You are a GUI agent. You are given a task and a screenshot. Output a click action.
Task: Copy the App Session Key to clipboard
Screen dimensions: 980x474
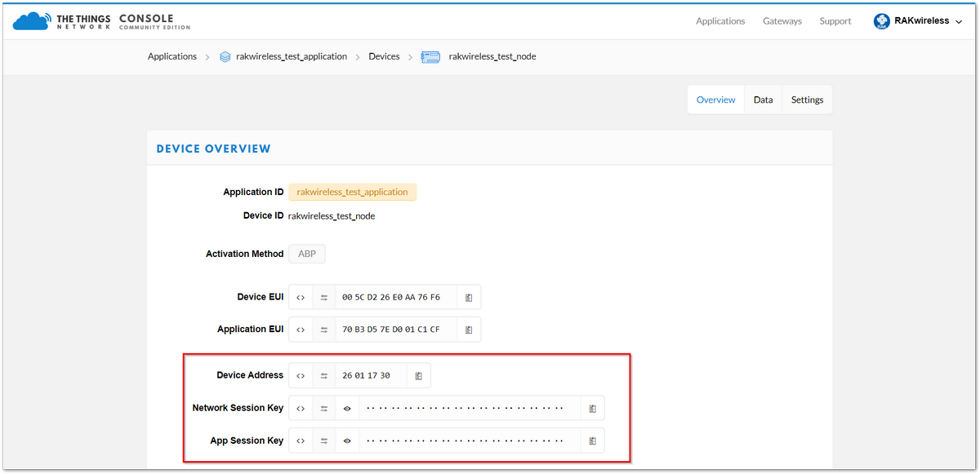(593, 441)
